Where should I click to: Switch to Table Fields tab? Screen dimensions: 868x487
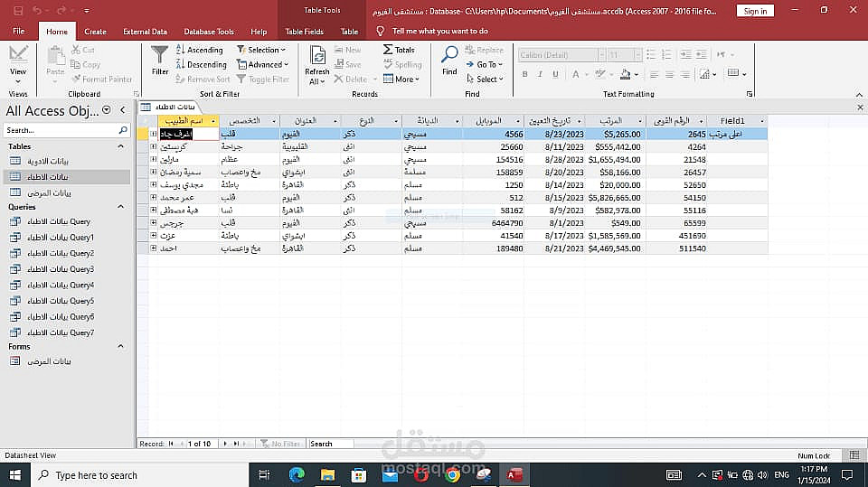click(304, 32)
